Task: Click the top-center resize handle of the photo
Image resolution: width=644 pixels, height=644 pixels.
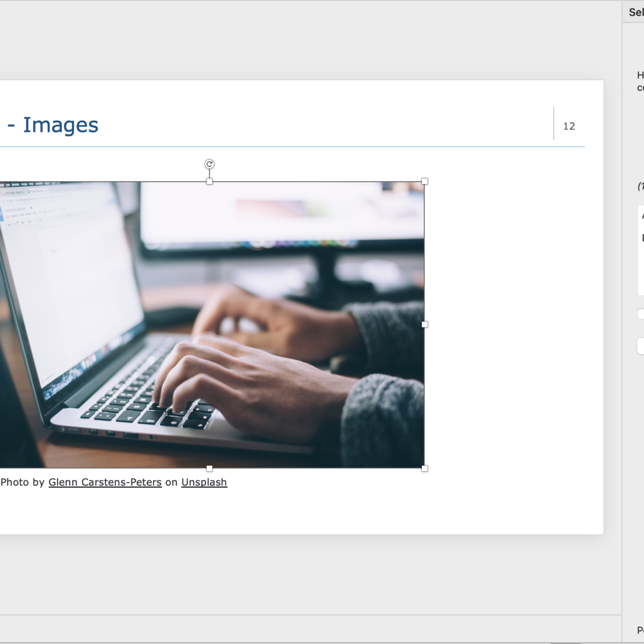Action: coord(209,181)
